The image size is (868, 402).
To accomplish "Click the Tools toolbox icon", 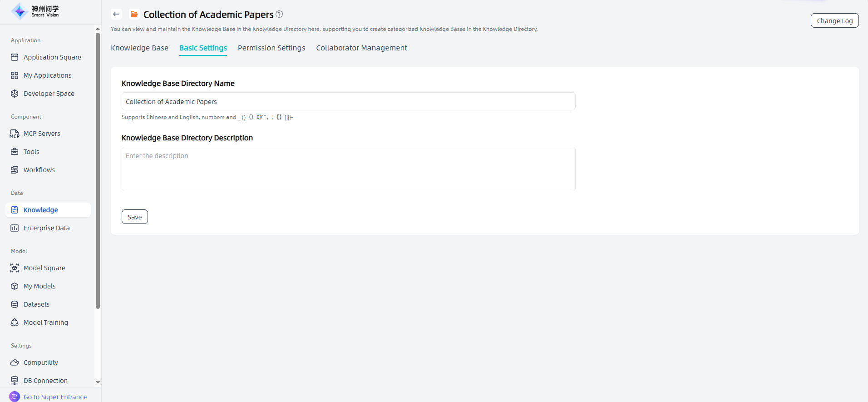I will [x=15, y=152].
